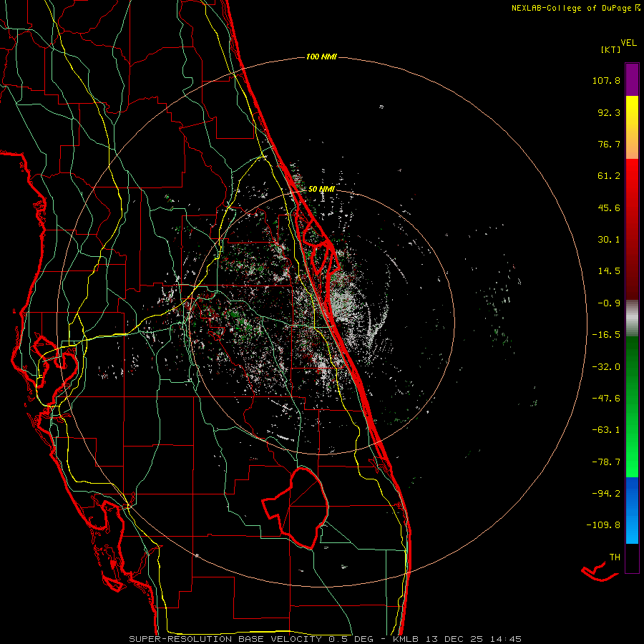Select the -78.7 legend value
The height and width of the screenshot is (644, 644).
point(606,462)
